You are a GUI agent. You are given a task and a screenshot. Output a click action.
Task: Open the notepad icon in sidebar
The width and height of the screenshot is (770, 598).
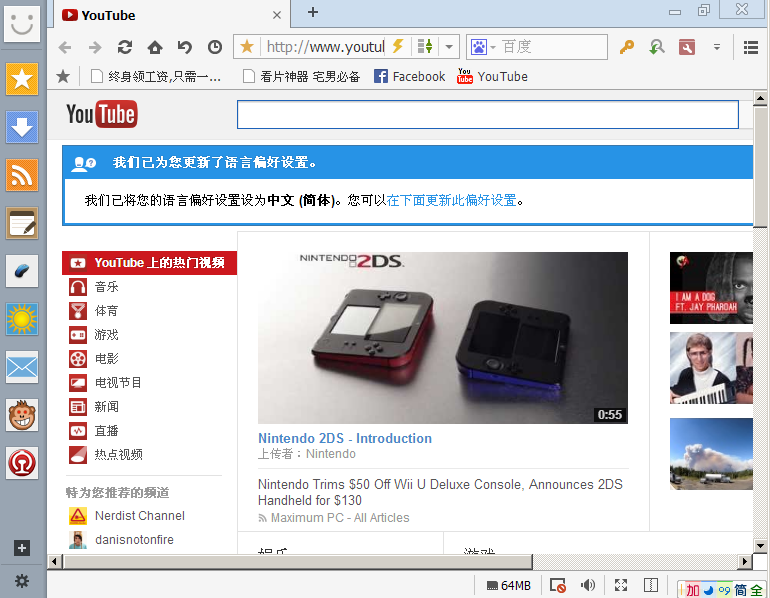pyautogui.click(x=22, y=223)
